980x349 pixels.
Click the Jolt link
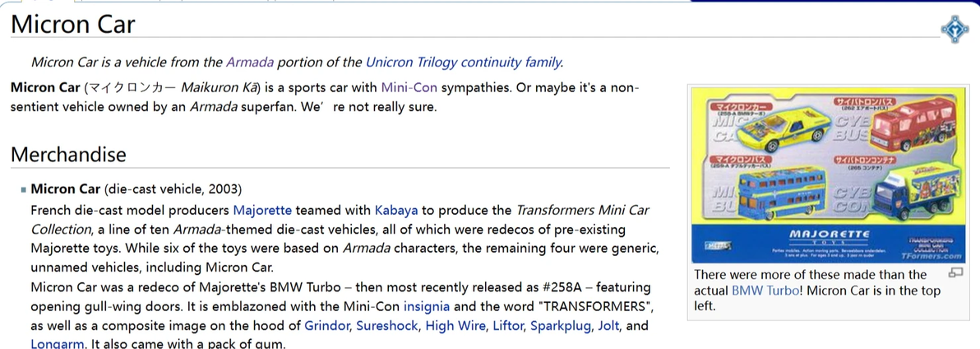[x=608, y=326]
